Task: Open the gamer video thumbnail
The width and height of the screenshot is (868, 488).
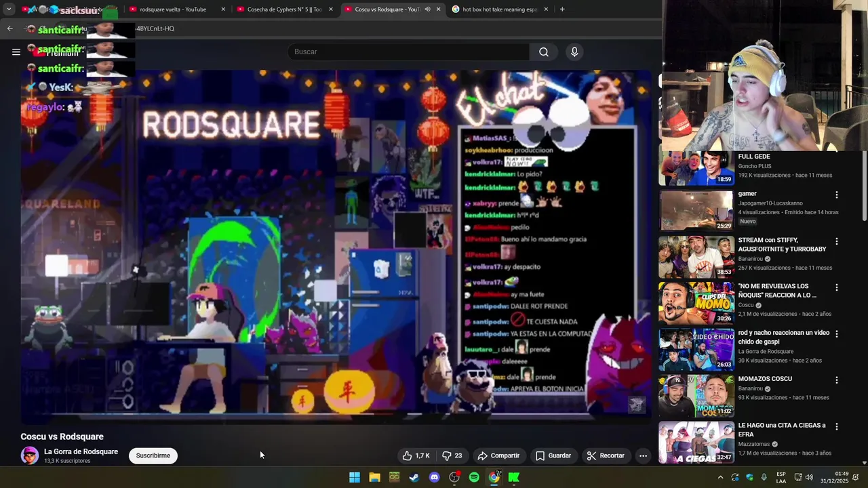Action: [x=696, y=211]
